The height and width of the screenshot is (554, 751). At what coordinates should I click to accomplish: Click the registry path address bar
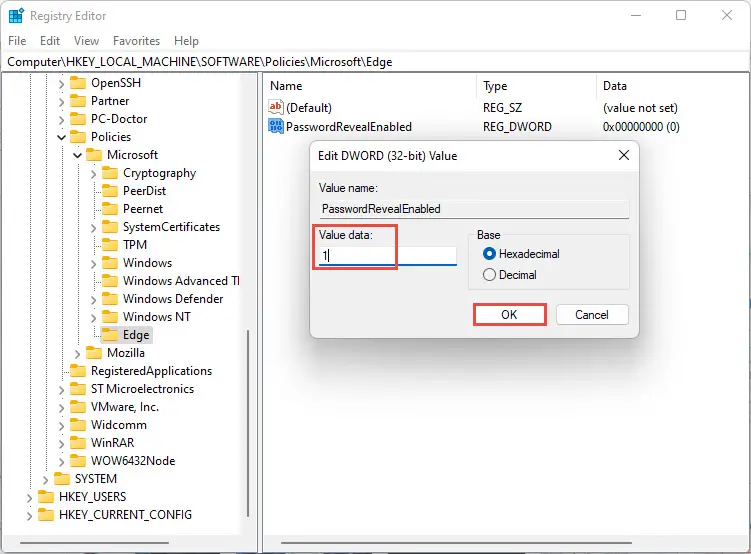[x=376, y=62]
